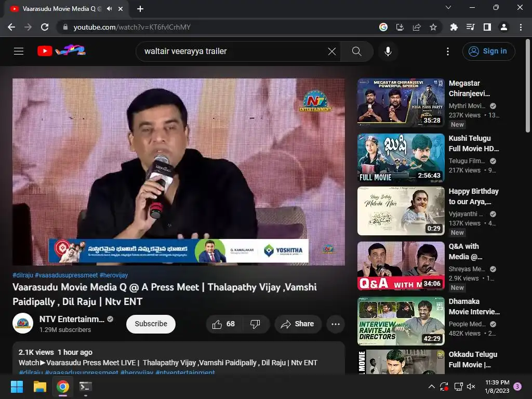Open the terminal app on taskbar

tap(86, 387)
